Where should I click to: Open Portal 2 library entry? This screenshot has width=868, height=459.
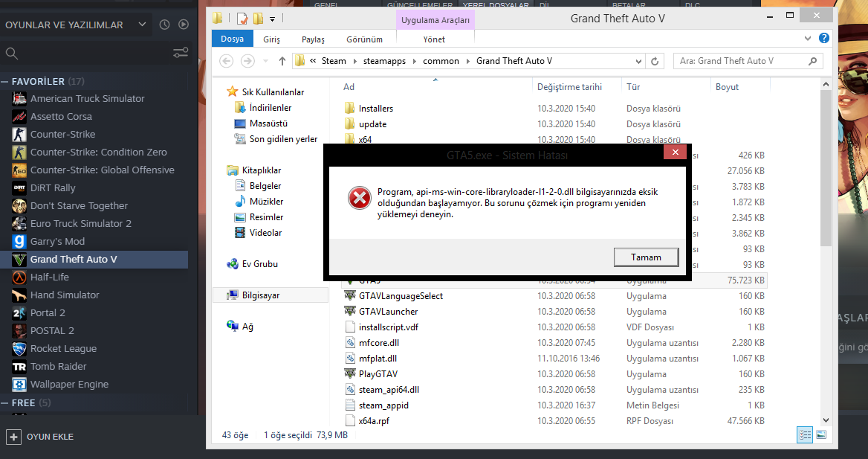[48, 312]
